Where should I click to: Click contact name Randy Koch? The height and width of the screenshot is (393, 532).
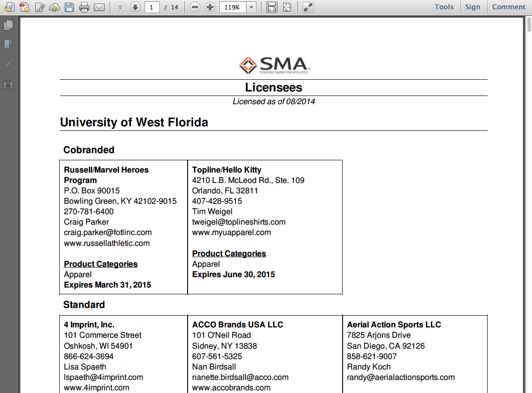tap(368, 367)
